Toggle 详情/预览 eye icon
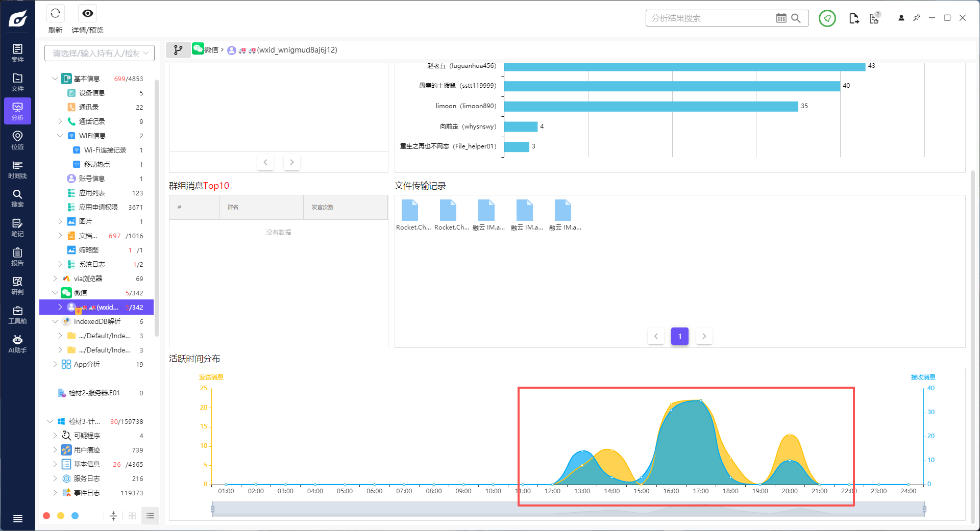The height and width of the screenshot is (531, 980). click(x=88, y=14)
